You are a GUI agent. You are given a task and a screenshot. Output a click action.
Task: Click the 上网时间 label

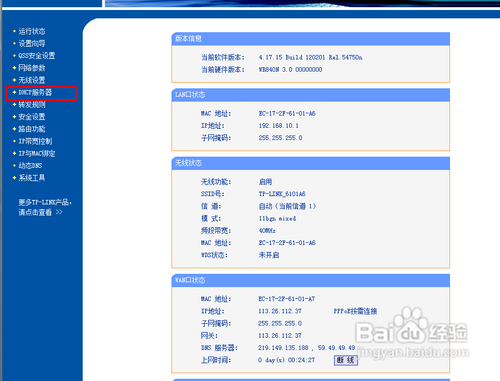point(216,360)
